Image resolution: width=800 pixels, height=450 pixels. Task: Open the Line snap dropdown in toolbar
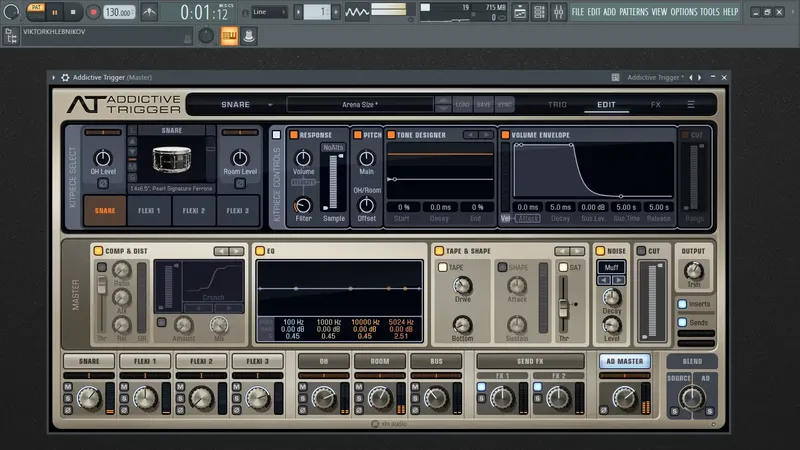(269, 12)
